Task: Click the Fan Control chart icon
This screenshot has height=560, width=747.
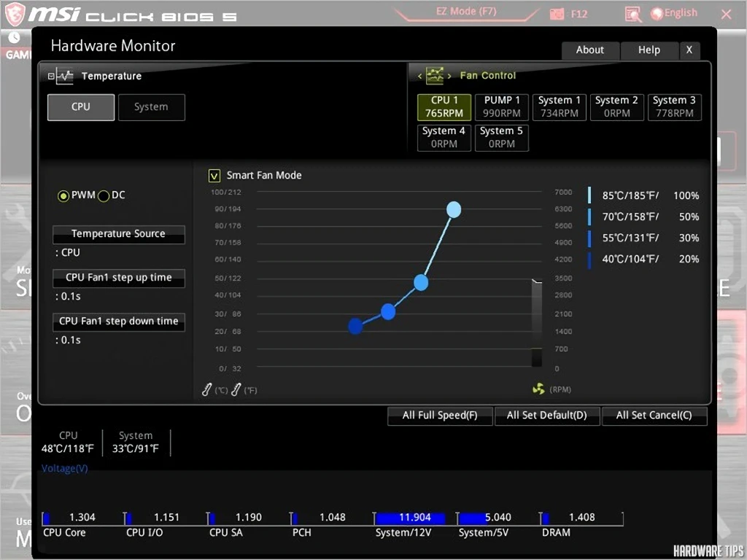Action: [x=435, y=75]
